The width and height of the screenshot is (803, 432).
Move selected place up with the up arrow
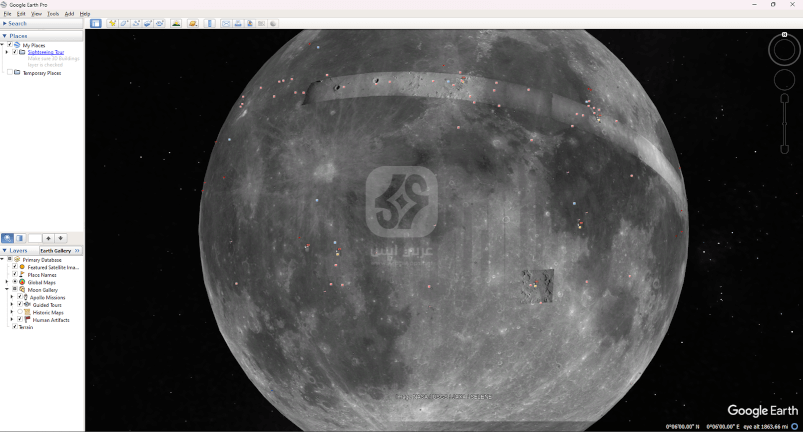tap(48, 238)
